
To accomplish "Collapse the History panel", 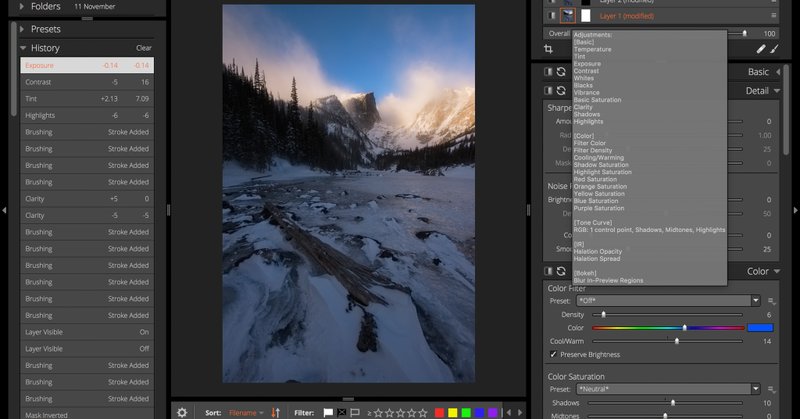I will pos(23,48).
